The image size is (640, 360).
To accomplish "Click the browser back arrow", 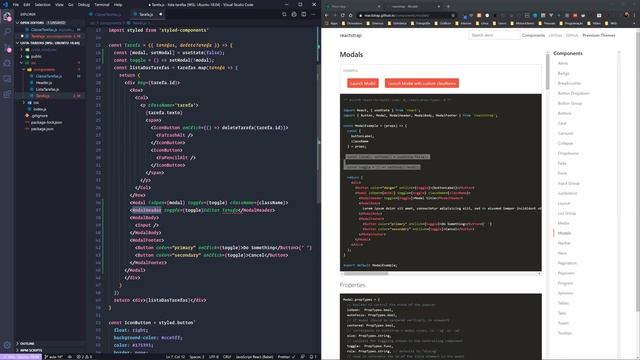I will 327,15.
